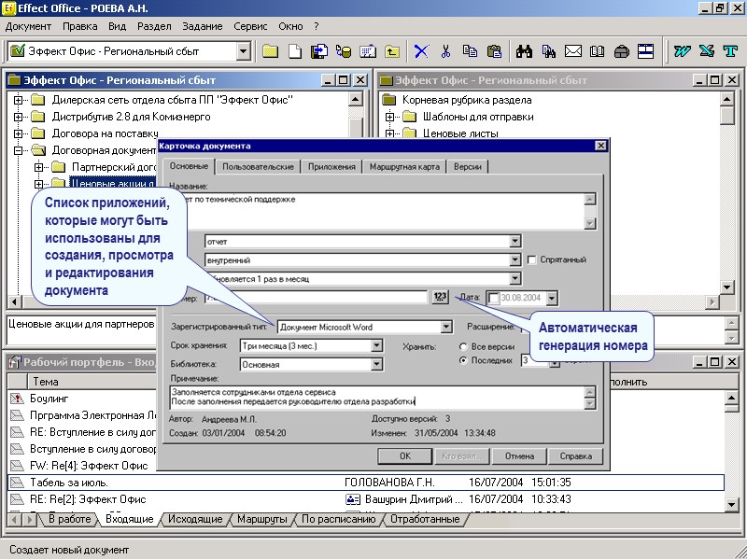Open the По расписанию portfolio tab
The width and height of the screenshot is (747, 560).
(x=339, y=519)
